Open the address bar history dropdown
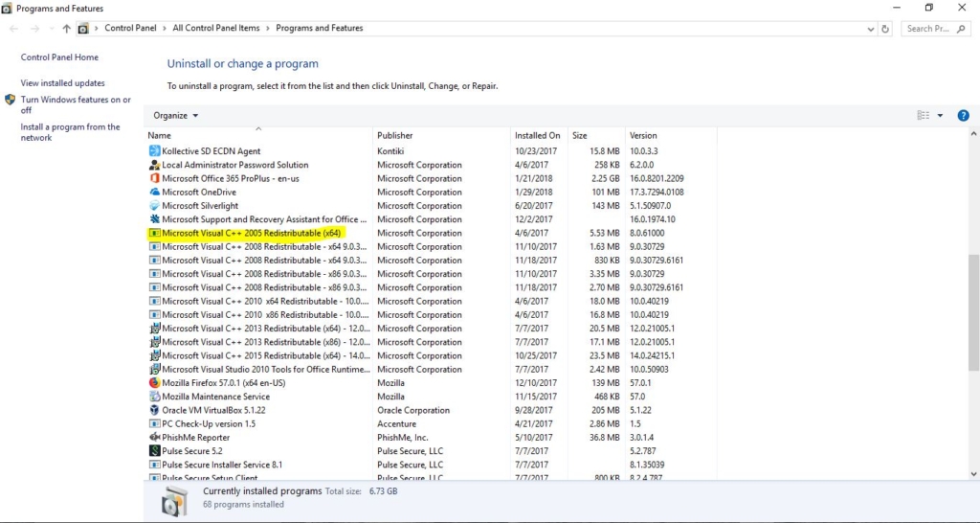 click(868, 29)
